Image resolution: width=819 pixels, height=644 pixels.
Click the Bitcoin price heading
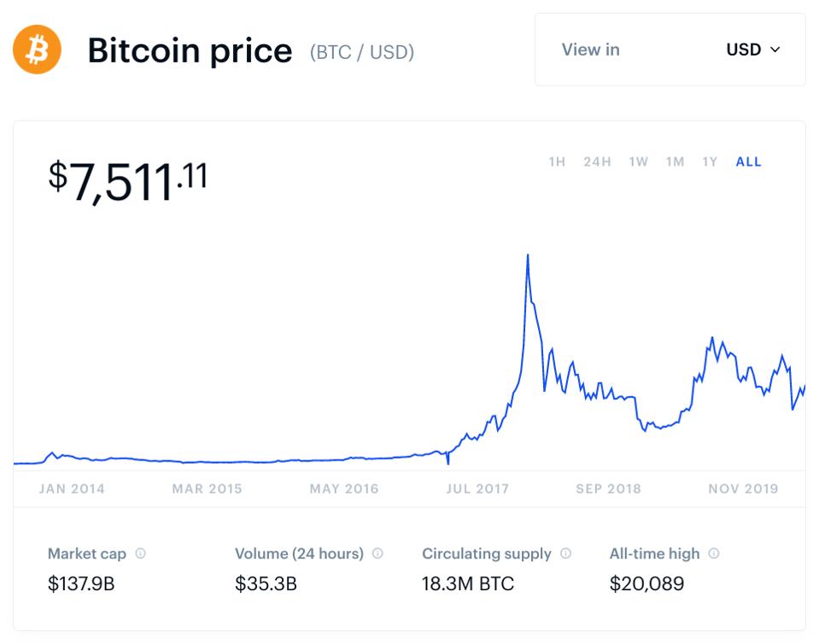[190, 51]
